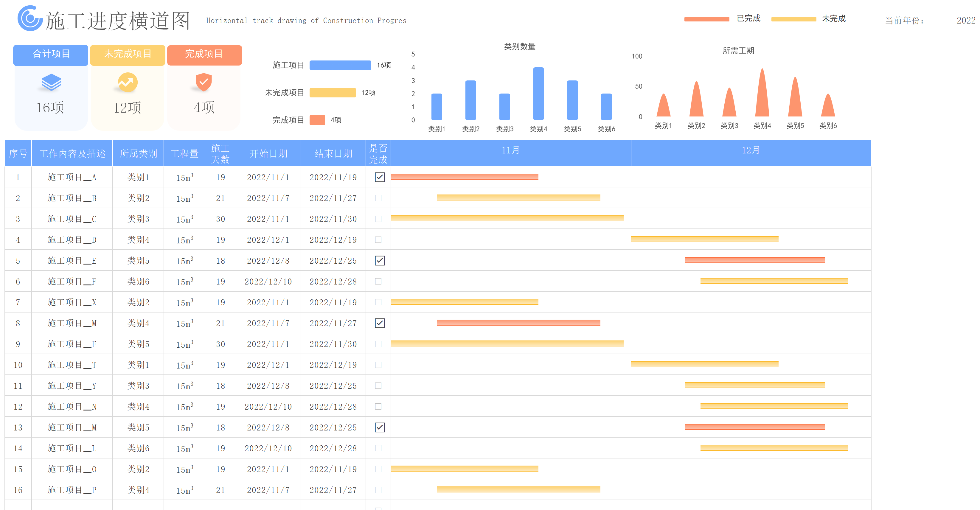Click the orange shield checkmark icon
Screen dimensions: 980x510
coord(204,82)
